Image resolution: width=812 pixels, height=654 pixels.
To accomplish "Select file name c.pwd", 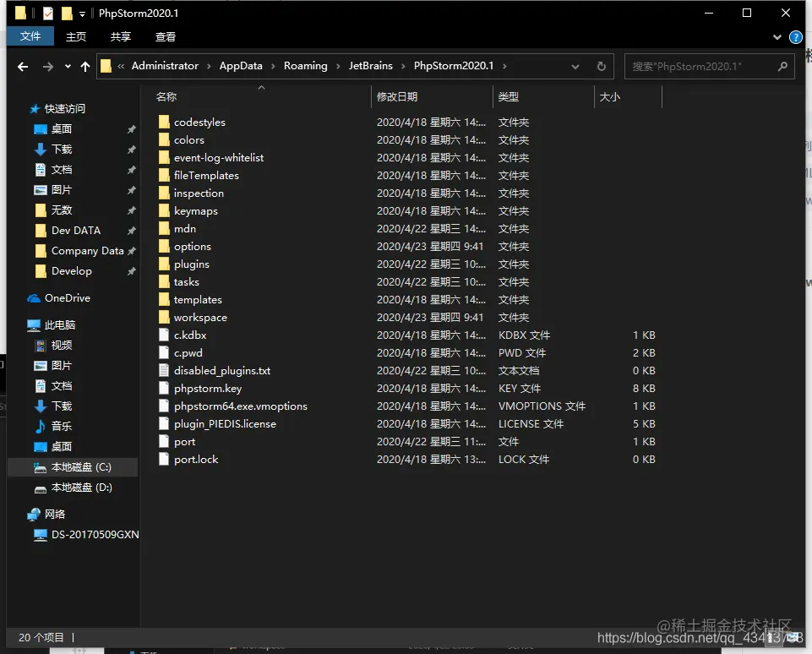I will (x=188, y=353).
